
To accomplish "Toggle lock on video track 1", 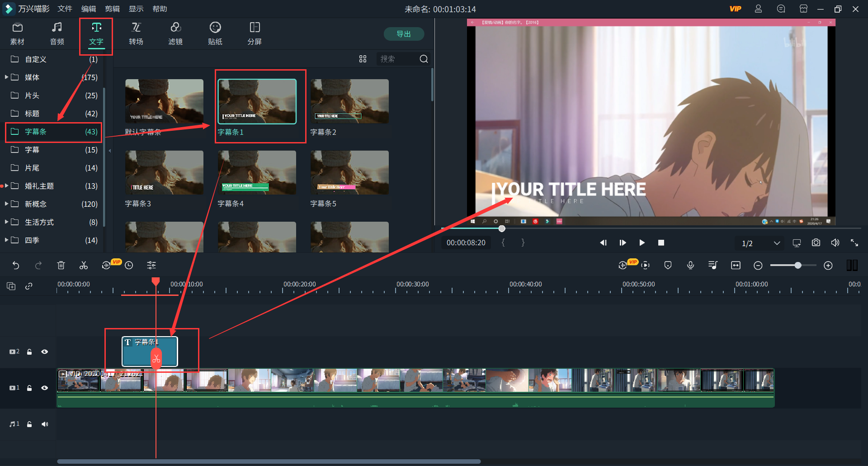I will tap(29, 388).
